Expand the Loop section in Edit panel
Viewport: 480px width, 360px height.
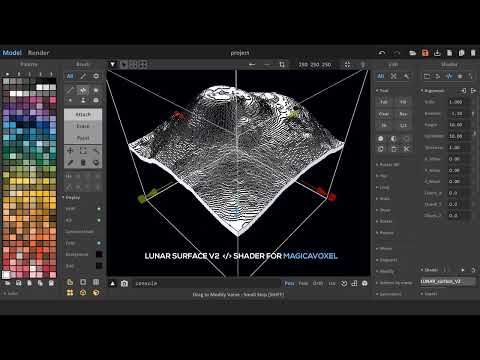[383, 187]
